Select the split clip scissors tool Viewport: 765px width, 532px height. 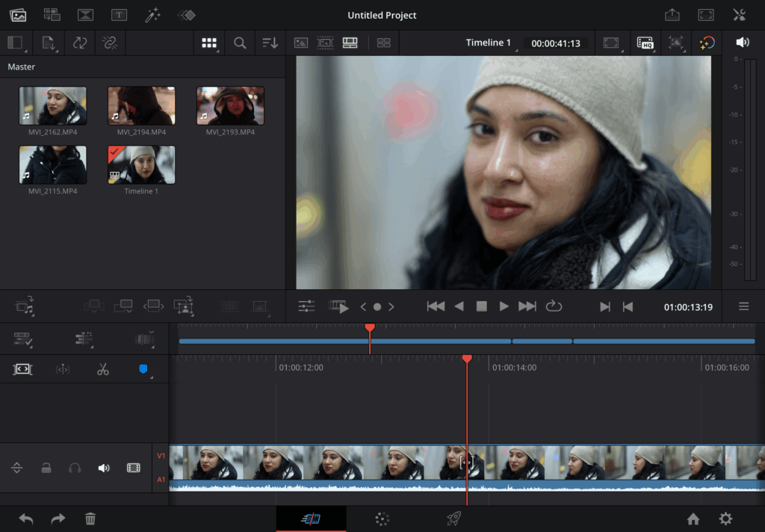(103, 369)
